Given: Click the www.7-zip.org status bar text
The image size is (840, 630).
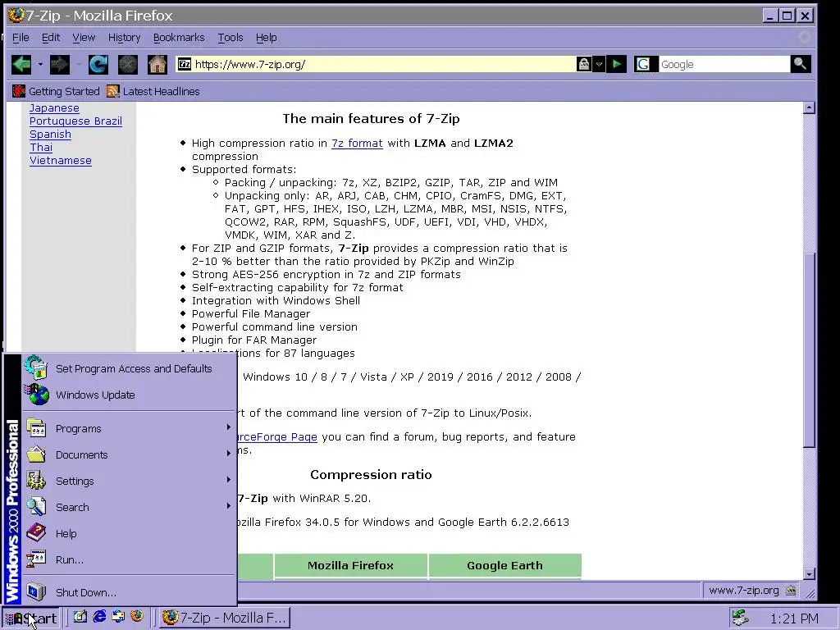Looking at the screenshot, I should tap(743, 591).
